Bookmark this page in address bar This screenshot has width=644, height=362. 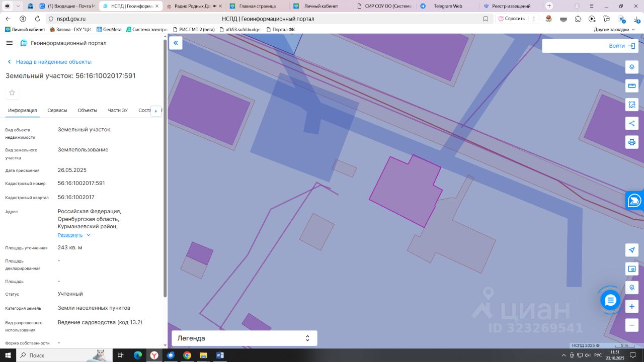pyautogui.click(x=486, y=19)
